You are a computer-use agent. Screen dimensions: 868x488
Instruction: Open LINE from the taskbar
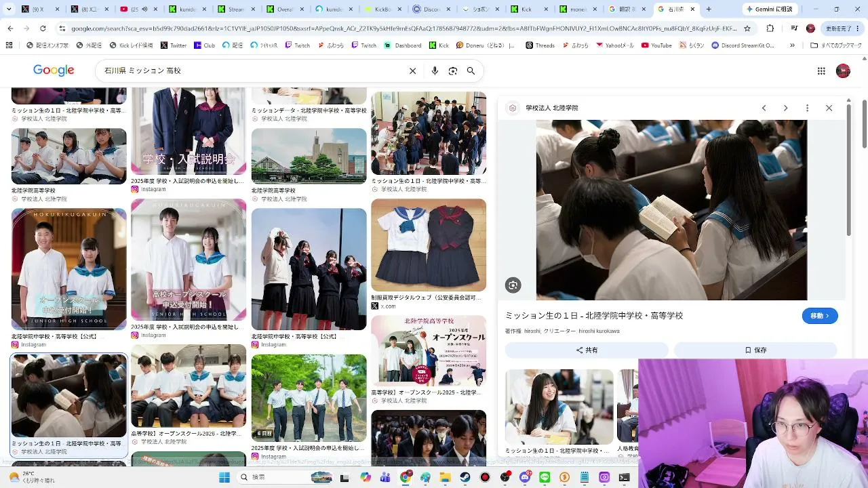(x=545, y=477)
